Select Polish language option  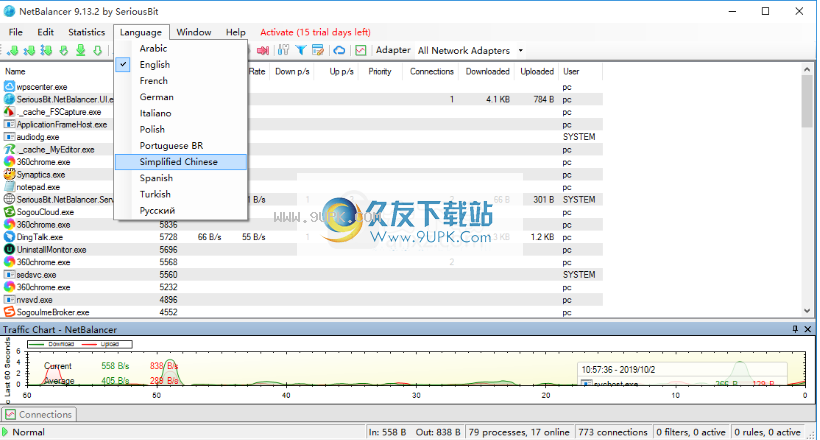(x=180, y=129)
